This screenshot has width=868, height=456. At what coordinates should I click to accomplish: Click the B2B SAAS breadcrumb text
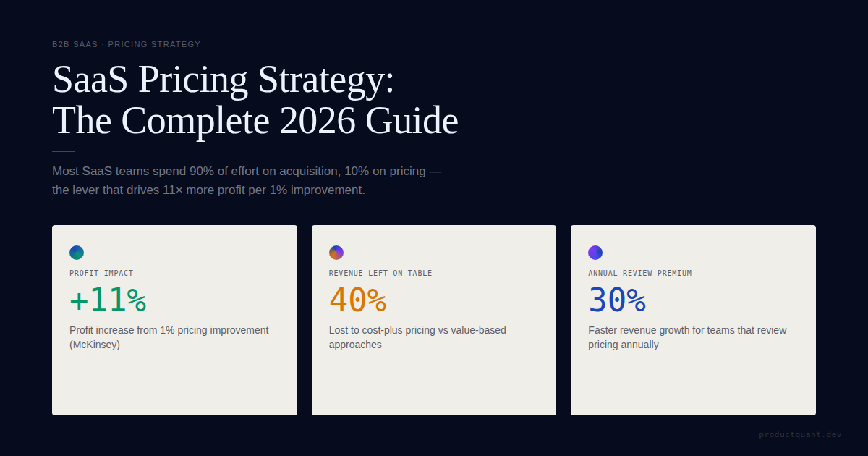tap(75, 44)
